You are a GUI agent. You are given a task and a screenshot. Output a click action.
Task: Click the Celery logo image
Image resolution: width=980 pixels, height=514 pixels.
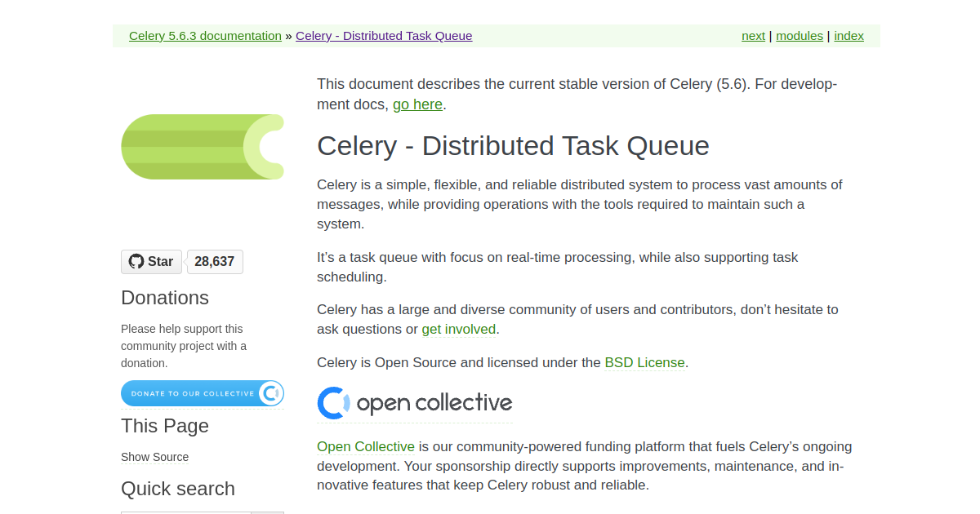pos(203,147)
